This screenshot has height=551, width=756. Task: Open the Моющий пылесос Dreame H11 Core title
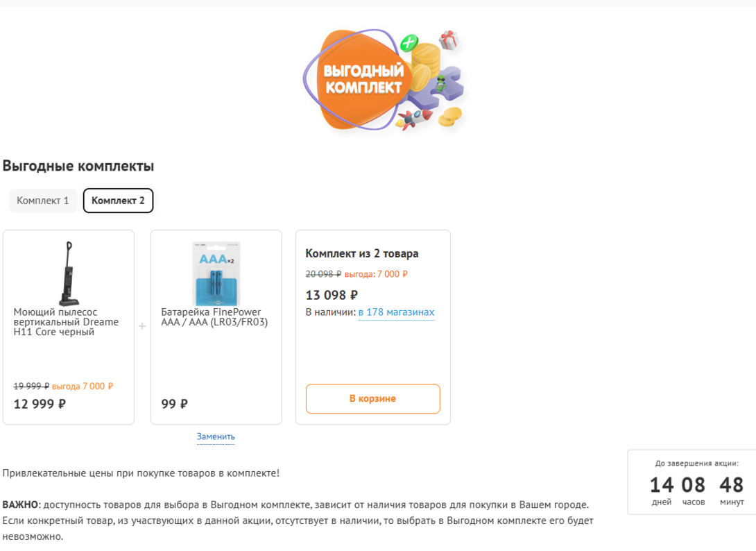66,322
